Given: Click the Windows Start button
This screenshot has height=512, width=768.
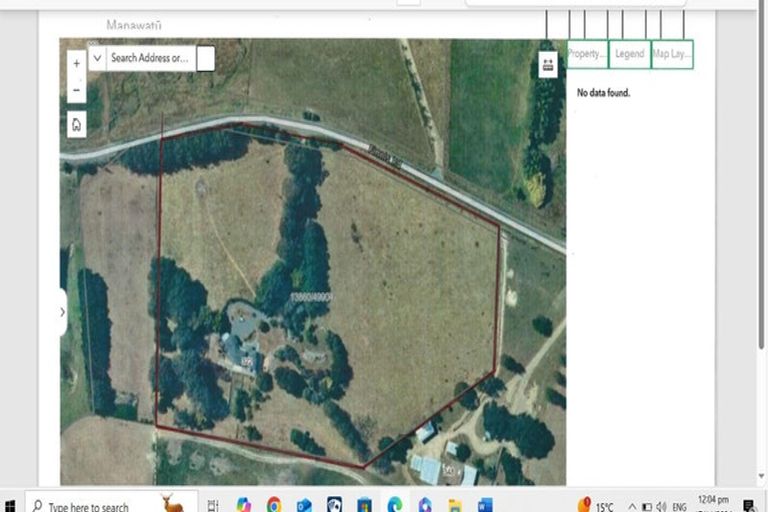Looking at the screenshot, I should tap(11, 505).
